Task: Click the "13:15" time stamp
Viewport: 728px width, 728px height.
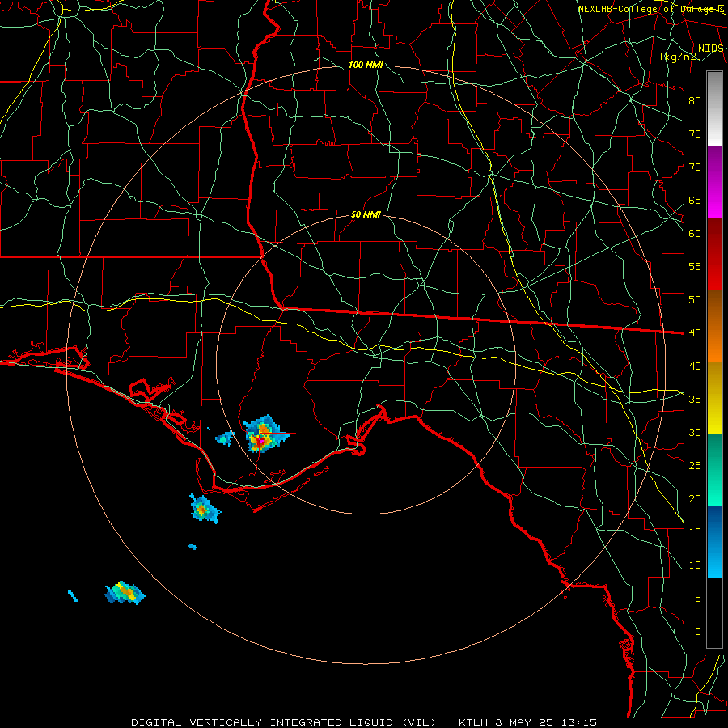Action: point(578,722)
